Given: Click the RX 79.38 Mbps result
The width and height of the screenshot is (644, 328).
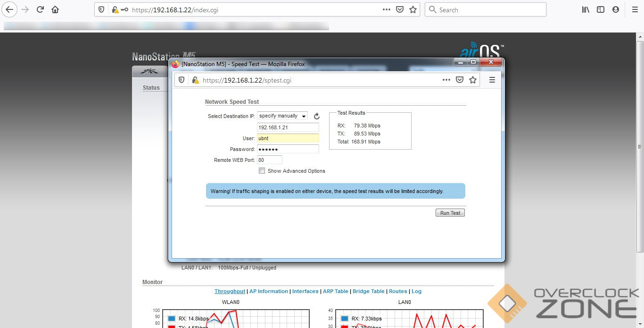Looking at the screenshot, I should click(x=359, y=126).
